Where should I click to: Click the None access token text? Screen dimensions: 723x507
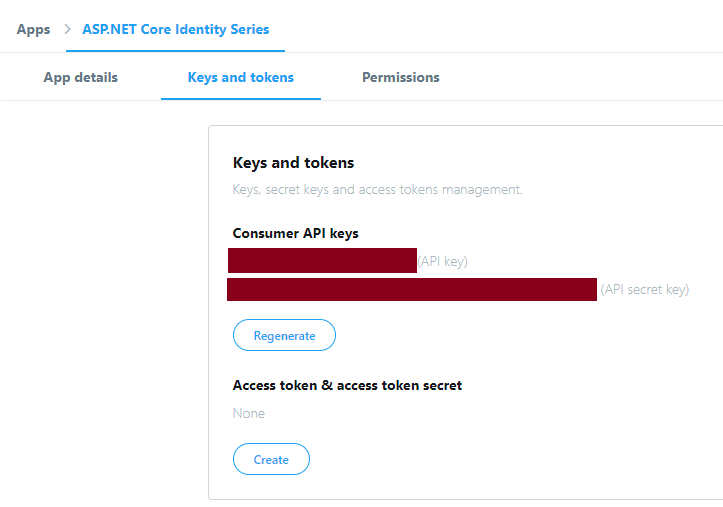249,413
